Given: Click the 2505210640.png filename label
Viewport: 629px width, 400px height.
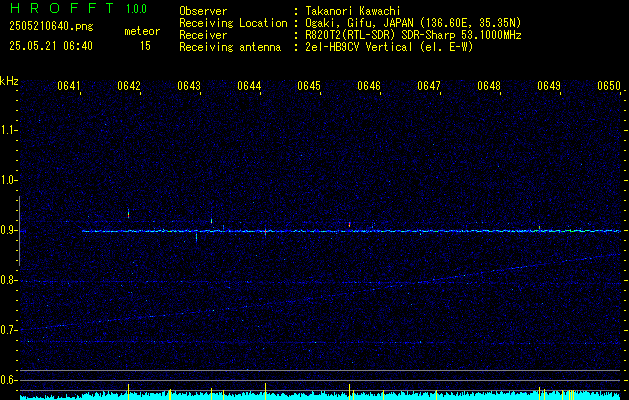Looking at the screenshot, I should pyautogui.click(x=51, y=27).
